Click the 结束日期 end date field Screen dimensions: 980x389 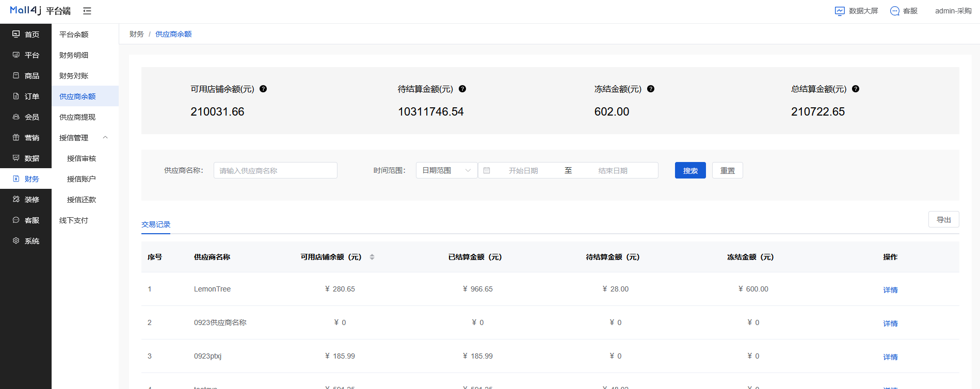(x=613, y=170)
